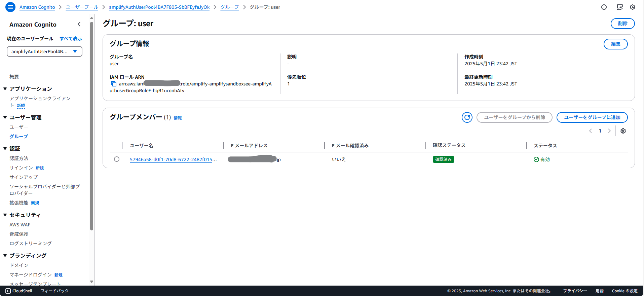Open 情報 link beside グループメンバー
Screen dimensions: 644x296
coord(178,118)
